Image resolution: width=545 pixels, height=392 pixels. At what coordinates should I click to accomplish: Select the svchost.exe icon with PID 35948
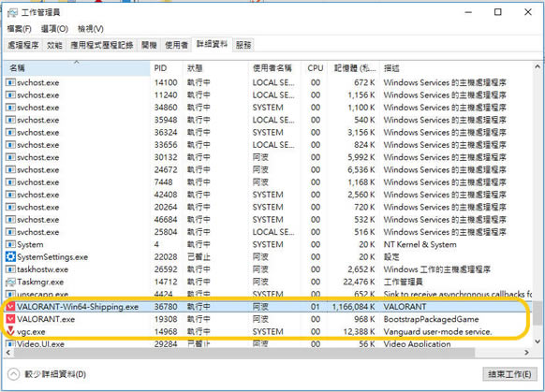(x=11, y=120)
